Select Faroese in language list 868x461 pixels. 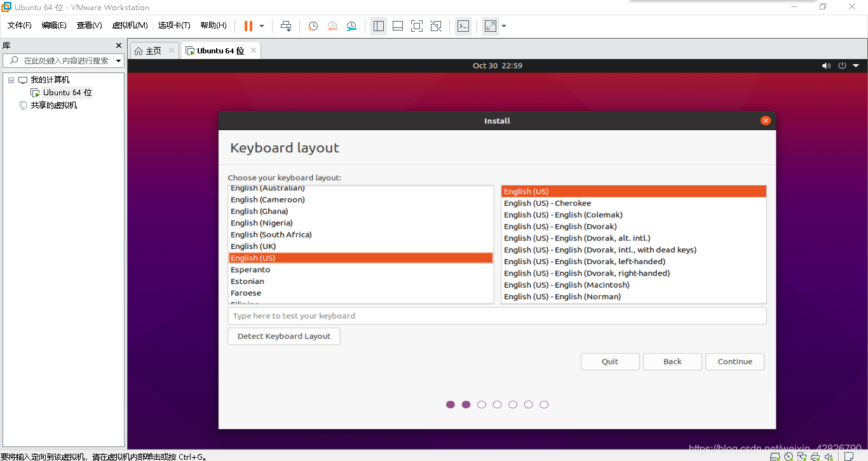pos(361,293)
